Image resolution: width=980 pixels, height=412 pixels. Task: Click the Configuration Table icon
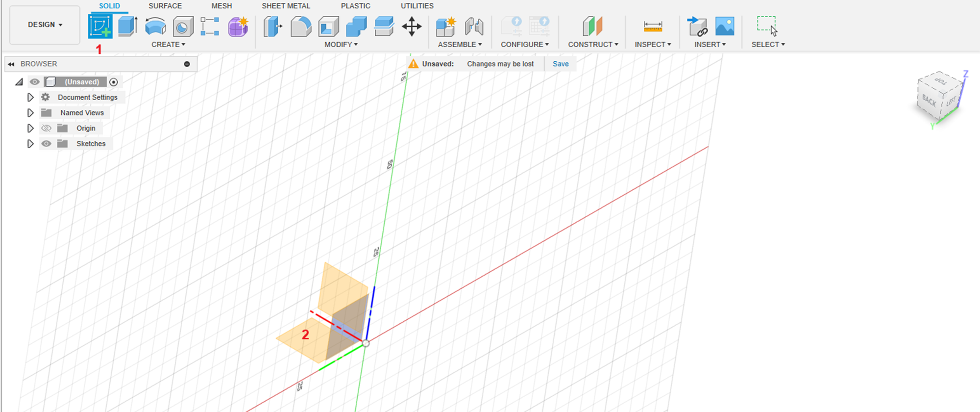click(539, 26)
